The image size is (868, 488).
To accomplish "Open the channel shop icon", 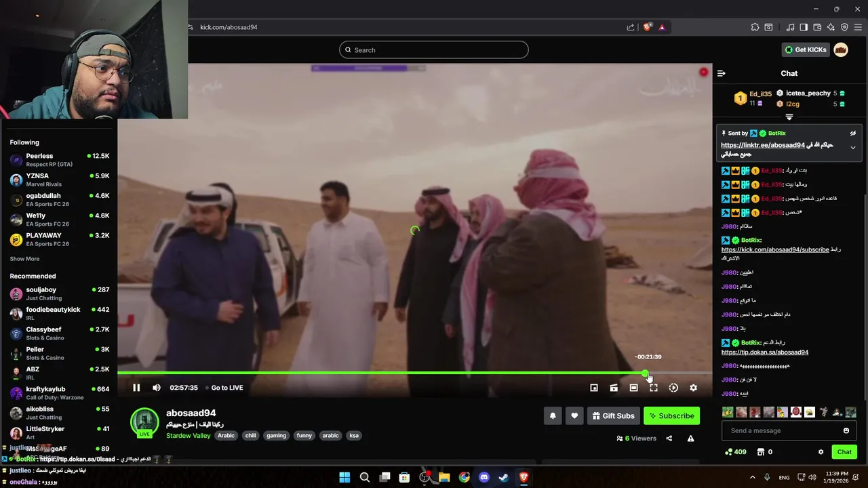I will [x=761, y=452].
